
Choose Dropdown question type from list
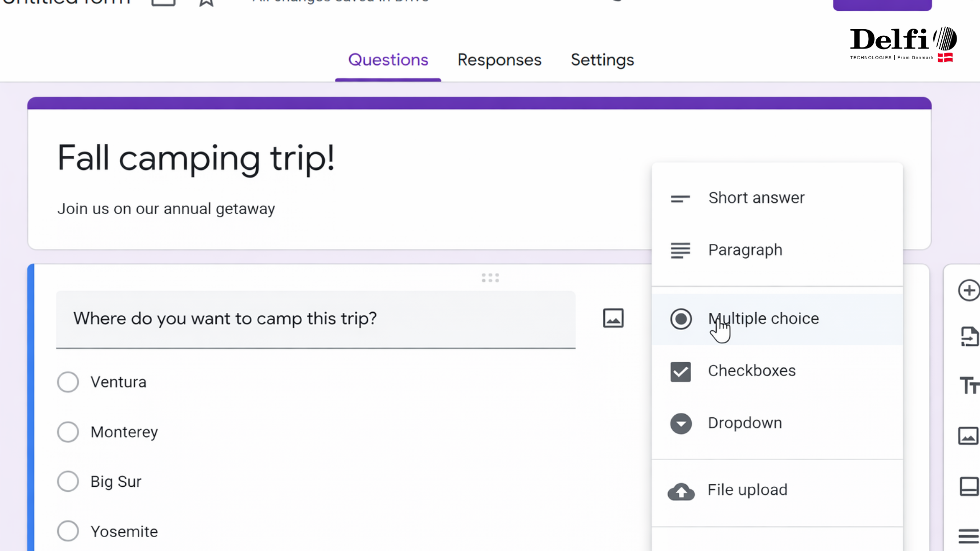coord(744,423)
